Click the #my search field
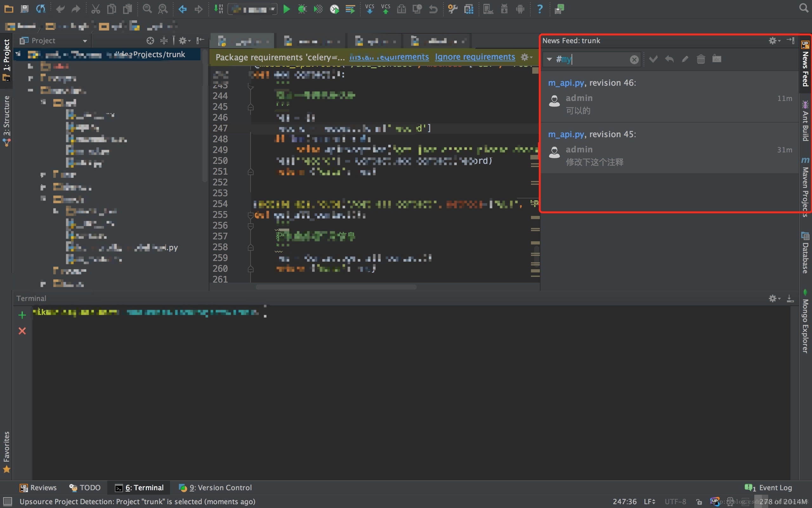Viewport: 812px width, 508px height. pos(592,59)
